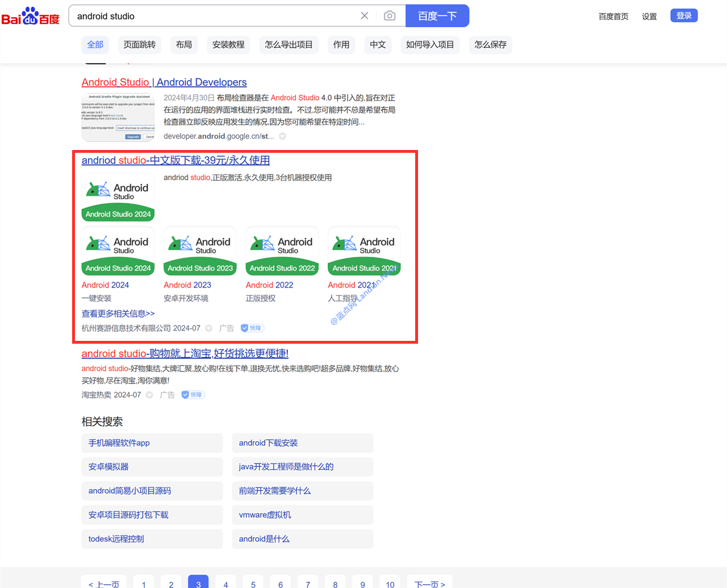Viewport: 727px width, 588px height.
Task: Click related search android下载安装
Action: coord(303,443)
